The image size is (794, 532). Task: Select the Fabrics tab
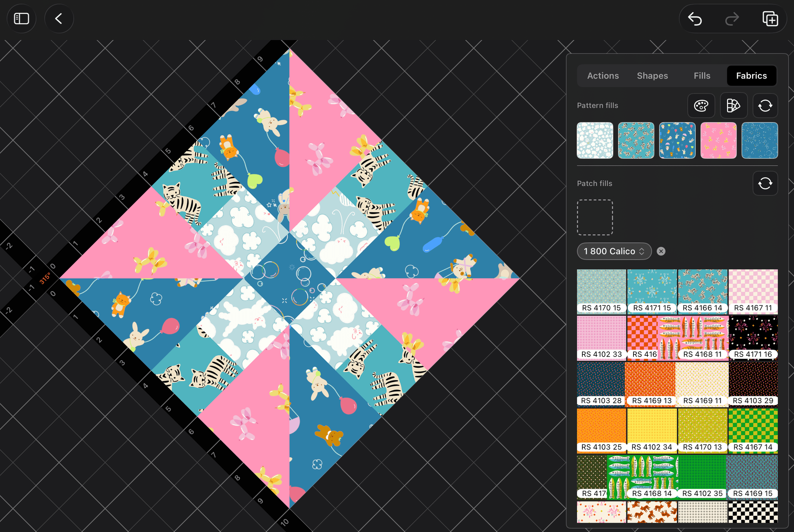point(752,76)
